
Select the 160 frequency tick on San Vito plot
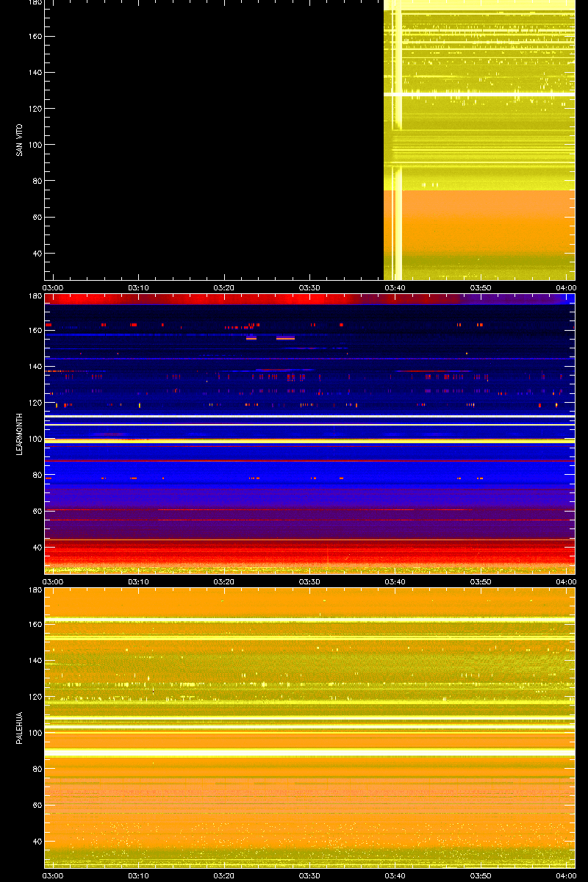click(x=35, y=37)
